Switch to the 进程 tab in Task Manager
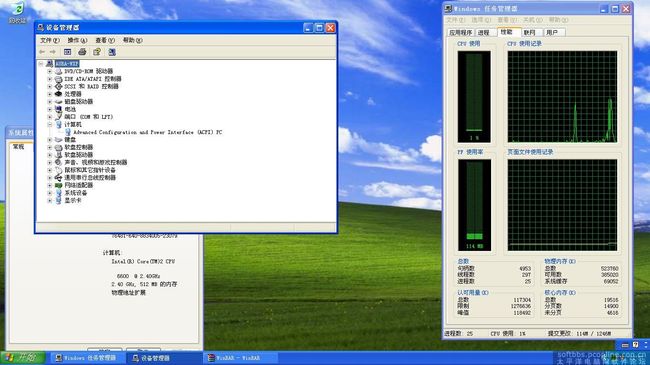650x365 pixels. [483, 32]
